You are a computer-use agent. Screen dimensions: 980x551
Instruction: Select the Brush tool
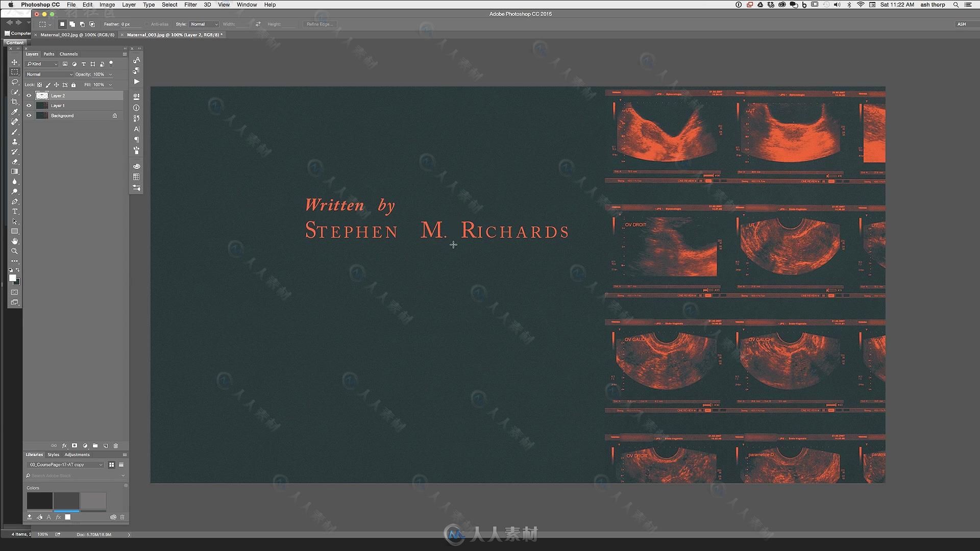15,132
